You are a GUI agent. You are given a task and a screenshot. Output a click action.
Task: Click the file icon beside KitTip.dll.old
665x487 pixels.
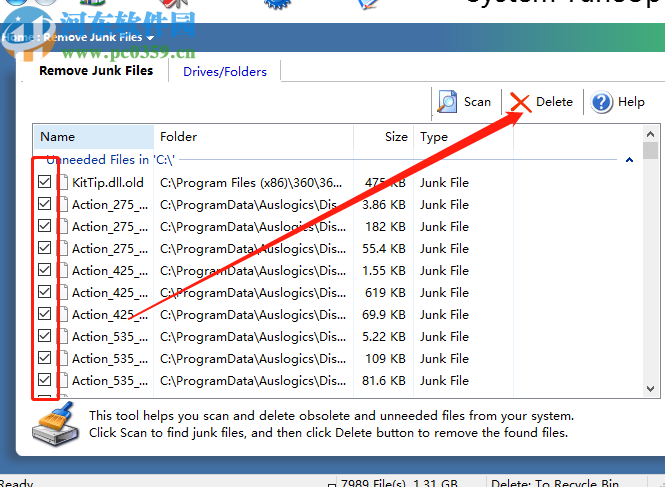click(x=63, y=182)
